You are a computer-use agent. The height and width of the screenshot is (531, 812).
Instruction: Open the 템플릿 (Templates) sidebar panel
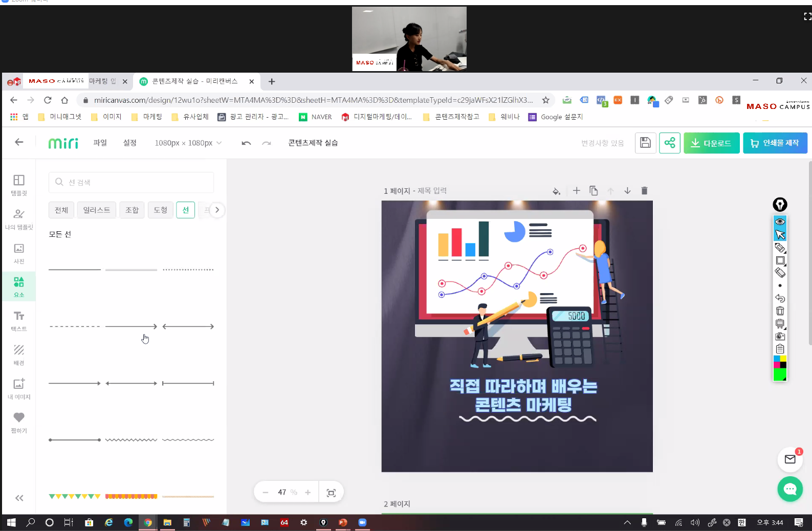(x=19, y=185)
